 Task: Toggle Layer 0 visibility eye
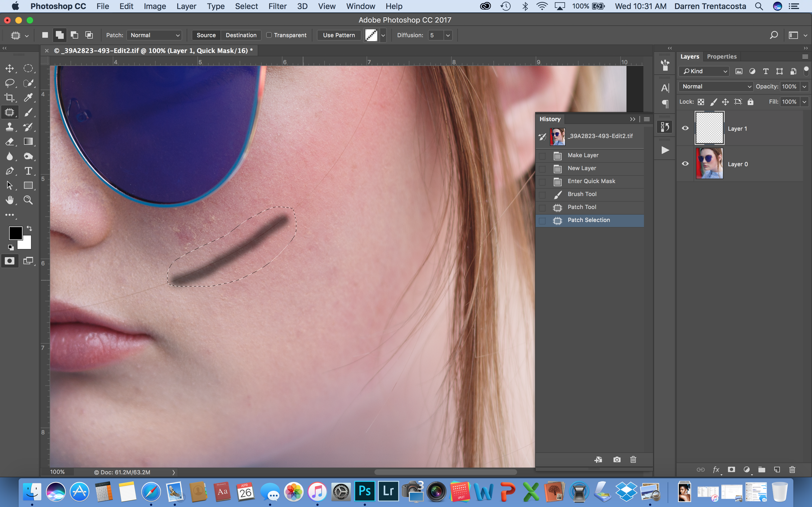(685, 164)
